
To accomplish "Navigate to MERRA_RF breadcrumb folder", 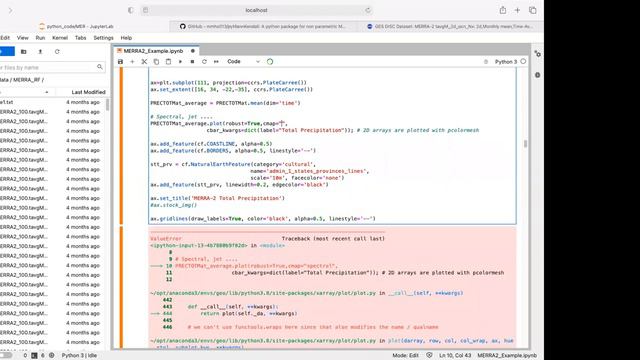I will pos(27,80).
